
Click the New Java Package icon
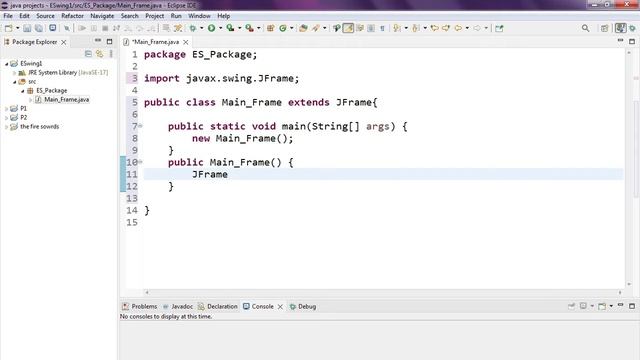click(x=270, y=28)
